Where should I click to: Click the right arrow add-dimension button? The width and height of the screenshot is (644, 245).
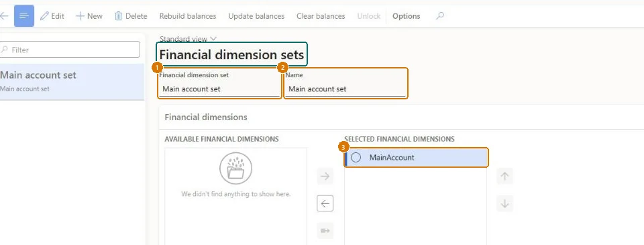pyautogui.click(x=325, y=177)
